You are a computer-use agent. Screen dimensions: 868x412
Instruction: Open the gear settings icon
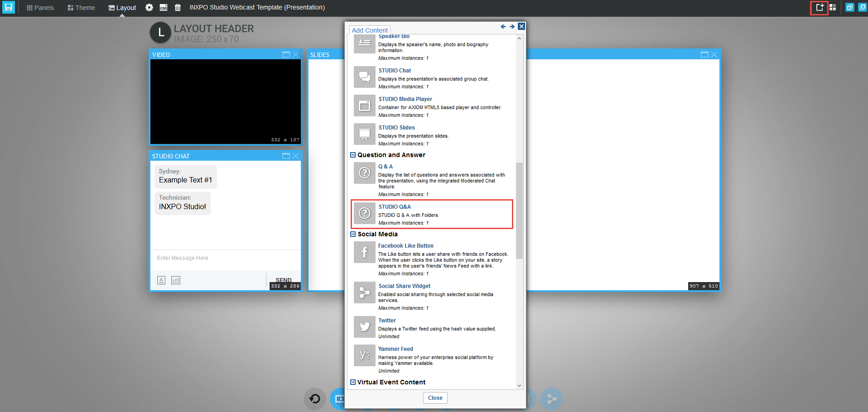(149, 8)
